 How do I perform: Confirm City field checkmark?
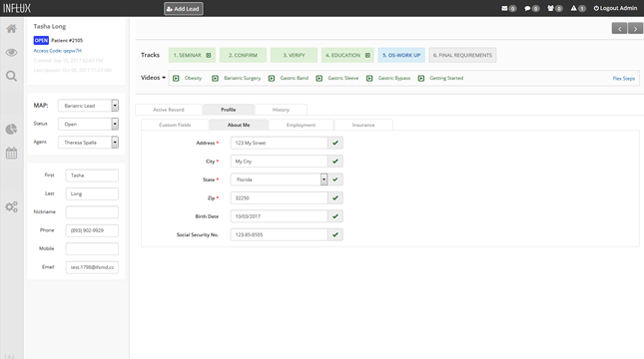335,162
